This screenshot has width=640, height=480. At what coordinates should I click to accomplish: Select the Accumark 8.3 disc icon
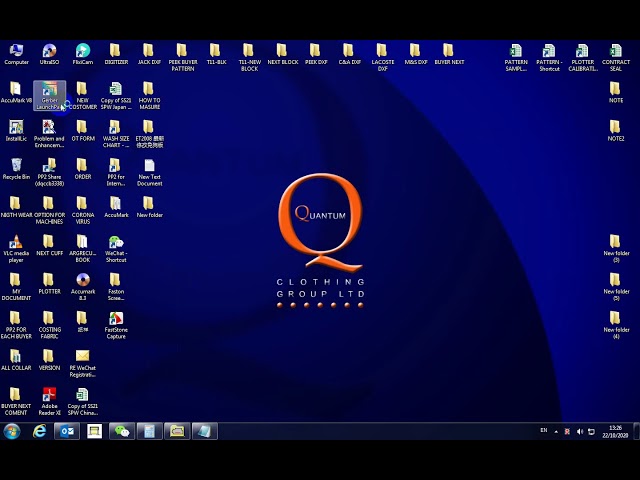coord(83,287)
